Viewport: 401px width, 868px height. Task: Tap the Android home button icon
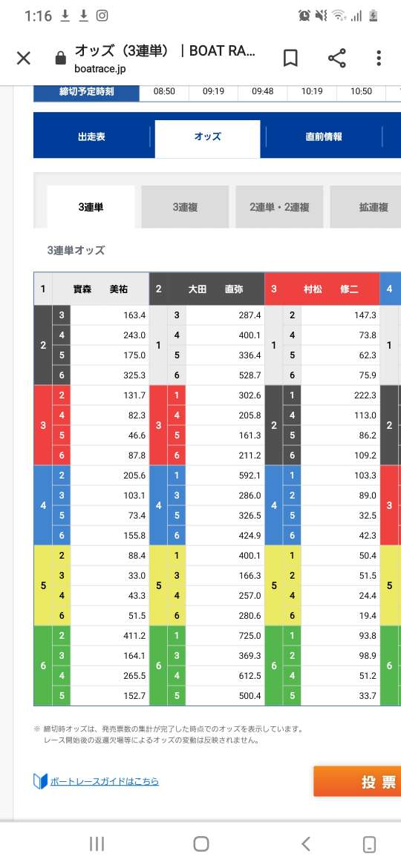tap(201, 844)
